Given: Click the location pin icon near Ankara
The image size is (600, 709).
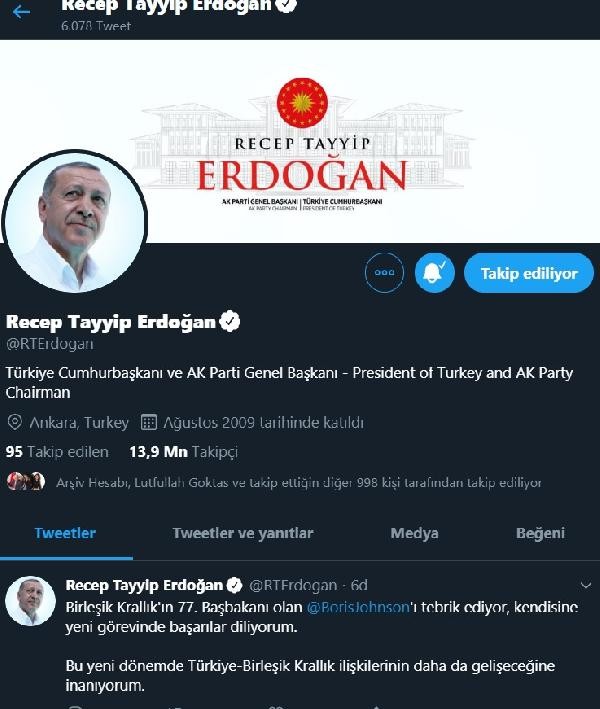Looking at the screenshot, I should pos(14,422).
